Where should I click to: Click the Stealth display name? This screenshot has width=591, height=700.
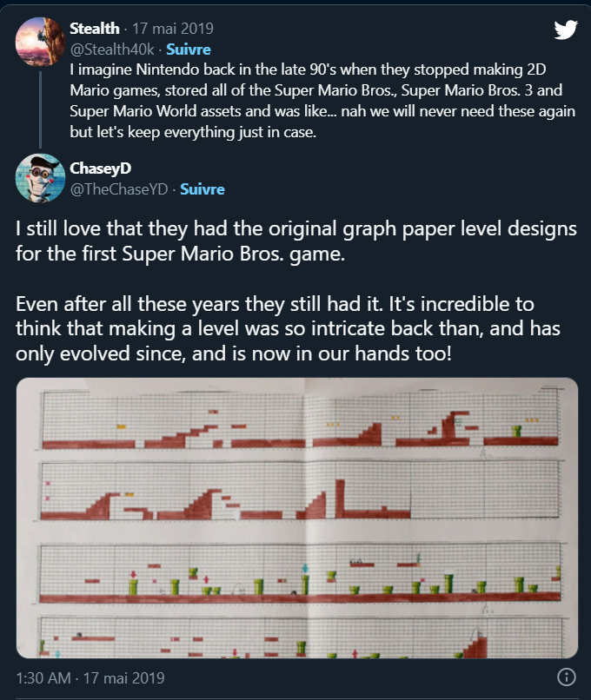(x=94, y=30)
